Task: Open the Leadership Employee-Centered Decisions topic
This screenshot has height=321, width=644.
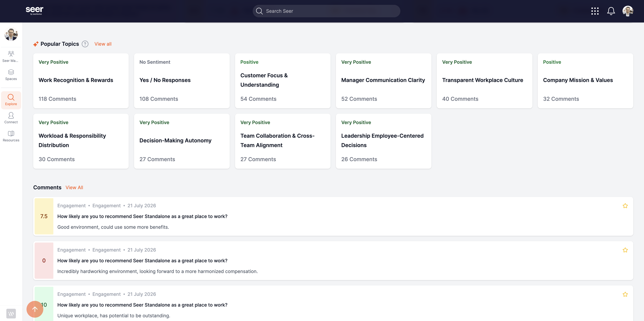Action: pyautogui.click(x=384, y=141)
